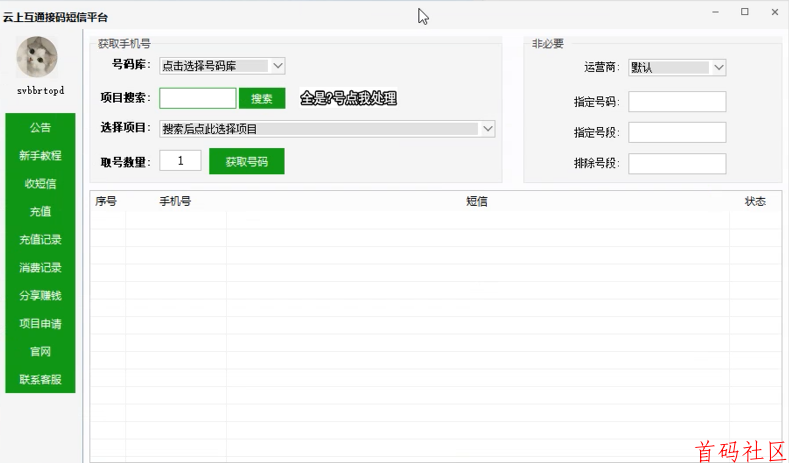Image resolution: width=789 pixels, height=463 pixels.
Task: Open 官网 sidebar link
Action: coord(40,351)
